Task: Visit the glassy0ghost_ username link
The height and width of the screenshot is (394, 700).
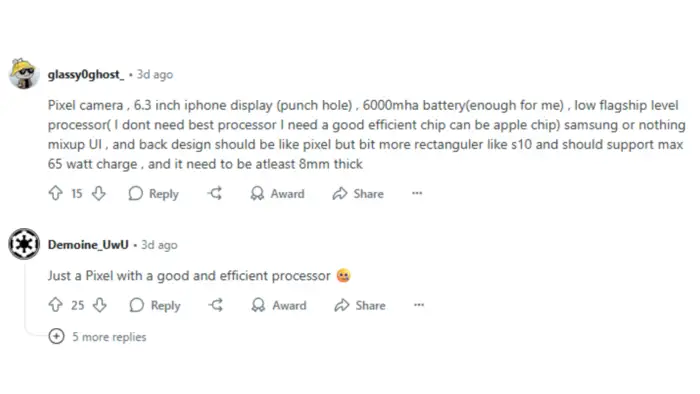Action: click(x=86, y=75)
